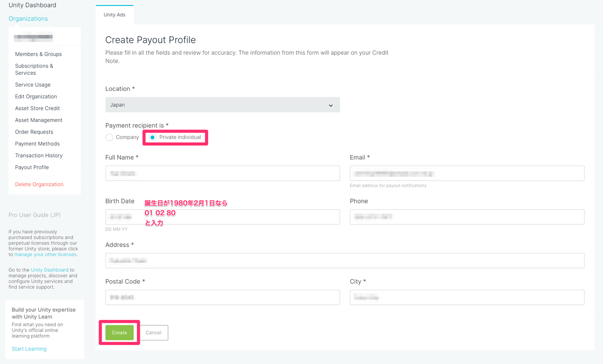Click the green Create button

120,332
